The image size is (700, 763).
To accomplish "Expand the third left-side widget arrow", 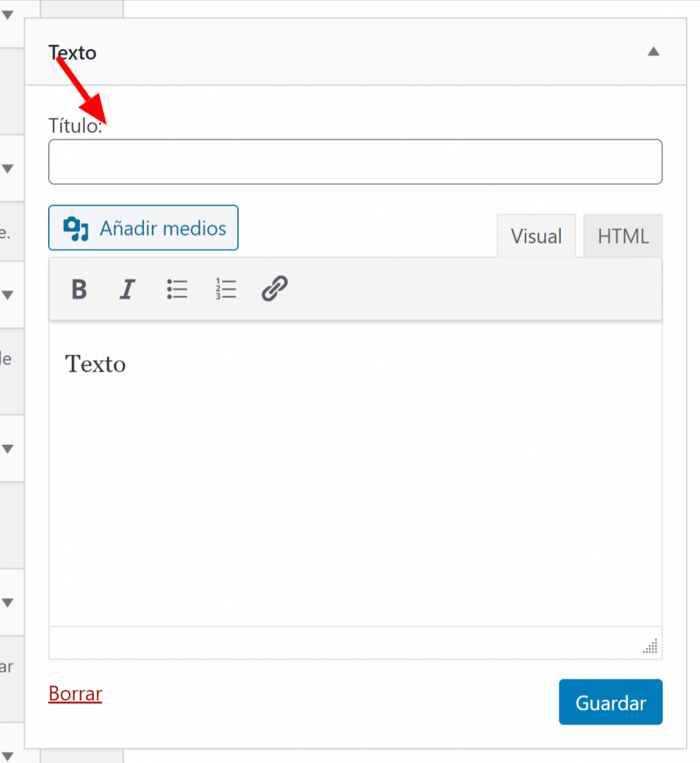I will click(x=7, y=295).
